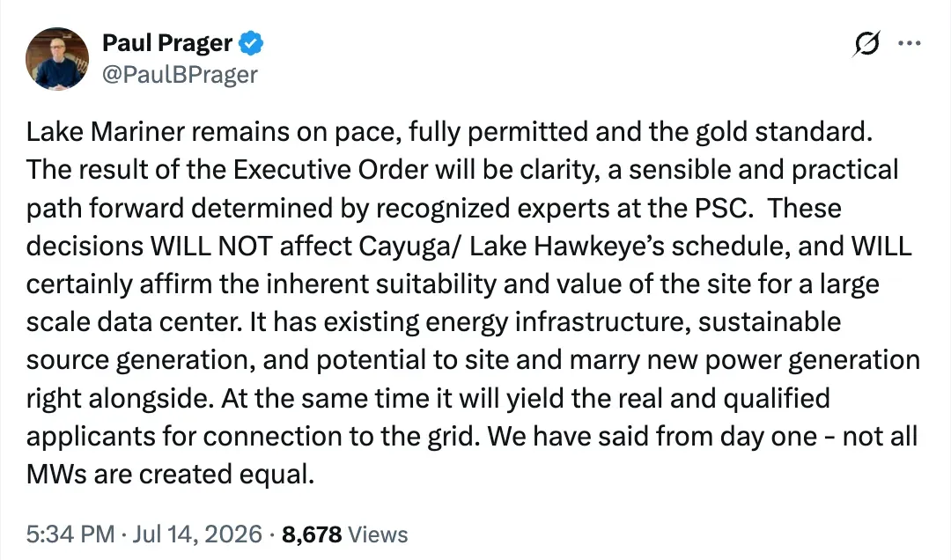The height and width of the screenshot is (560, 951).
Task: Click the 'PSC.' abbreviation in the post
Action: coord(724,208)
